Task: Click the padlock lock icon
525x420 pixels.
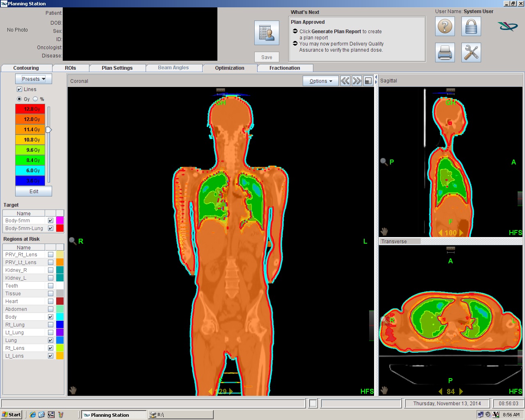Action: pos(471,27)
